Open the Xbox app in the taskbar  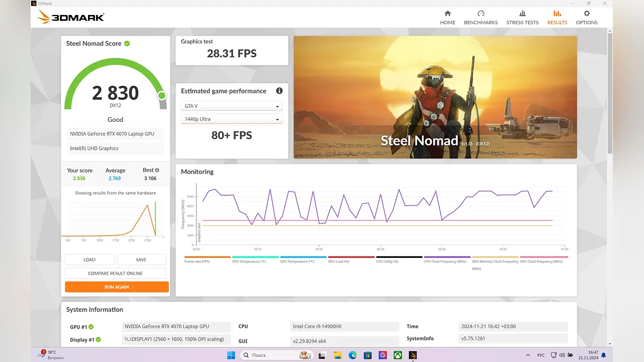(x=398, y=355)
